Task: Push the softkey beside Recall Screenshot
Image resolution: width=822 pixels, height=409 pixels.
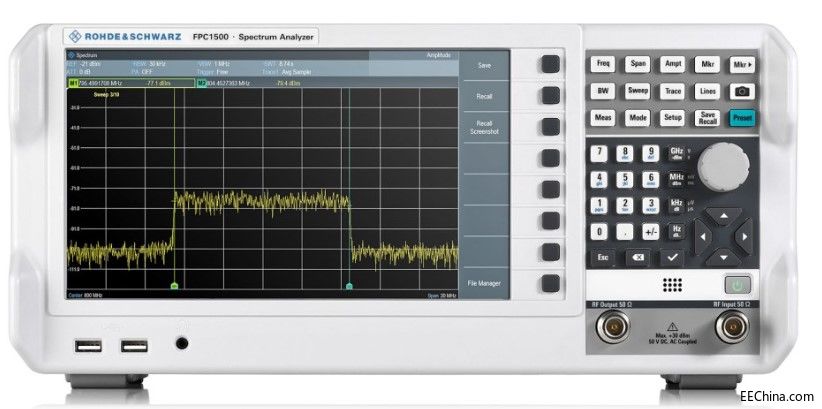Action: (x=550, y=126)
